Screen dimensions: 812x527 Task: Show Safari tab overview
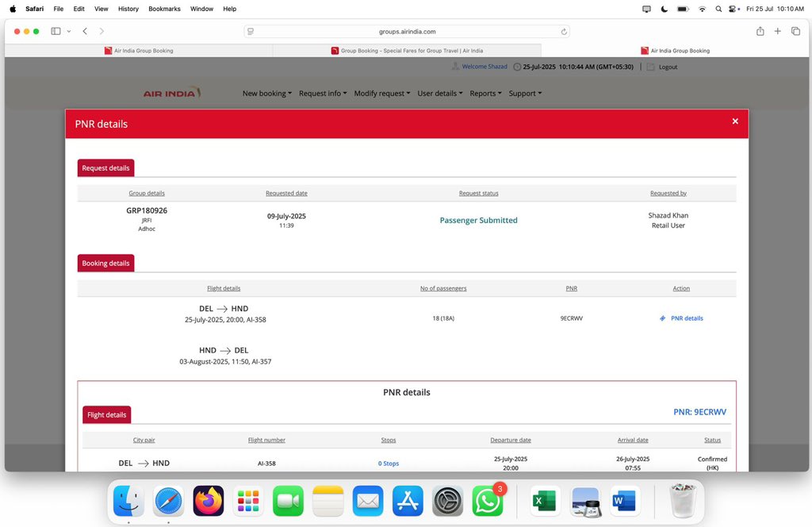coord(795,31)
